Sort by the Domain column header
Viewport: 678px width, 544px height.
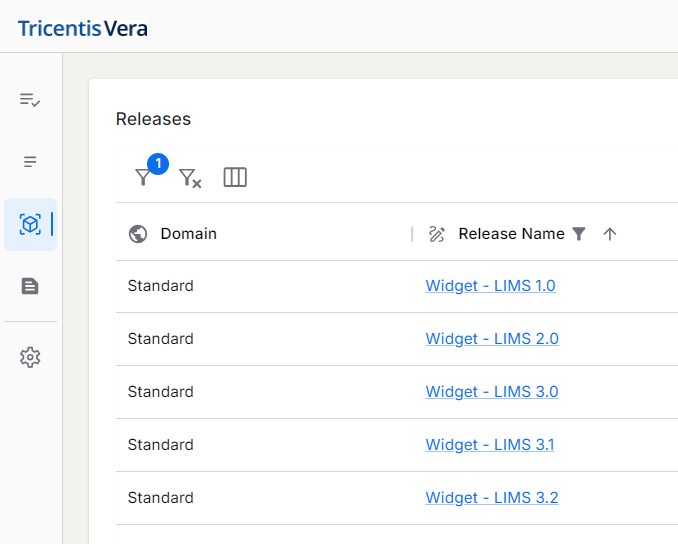[189, 234]
